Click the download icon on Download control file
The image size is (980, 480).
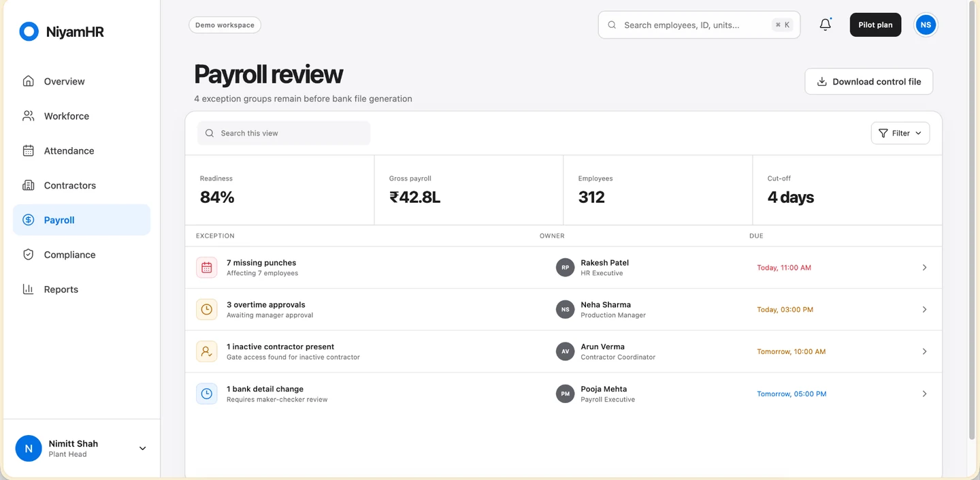pos(821,82)
